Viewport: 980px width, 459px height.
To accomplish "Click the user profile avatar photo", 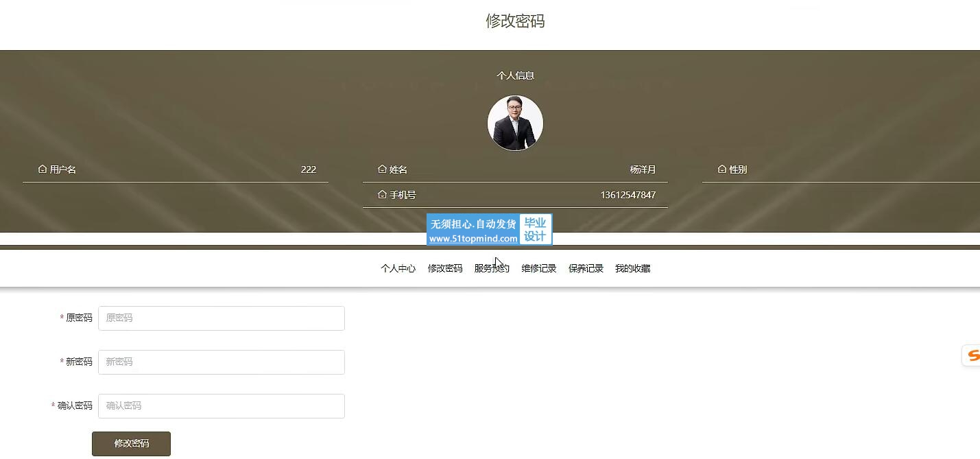I will point(515,123).
